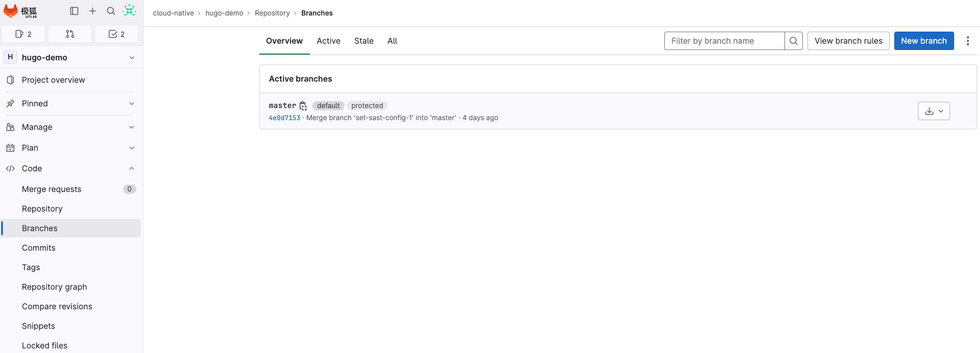Go to cloud-native breadcrumb
This screenshot has height=353, width=980.
tap(173, 13)
